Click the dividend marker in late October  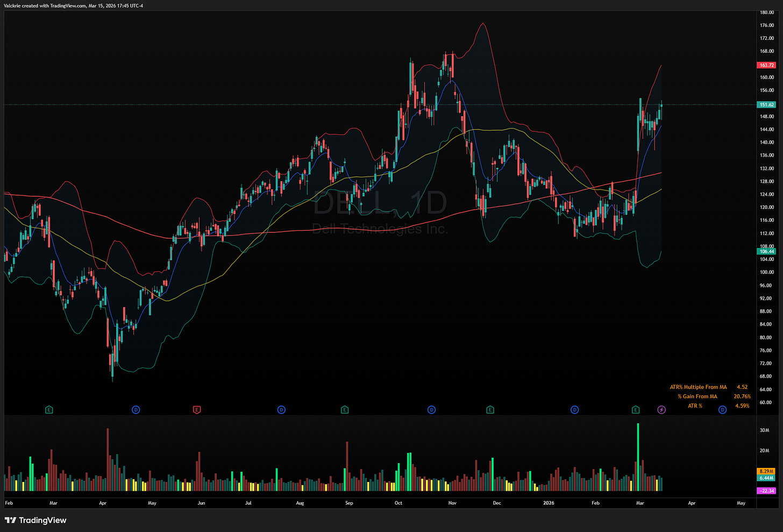(431, 410)
